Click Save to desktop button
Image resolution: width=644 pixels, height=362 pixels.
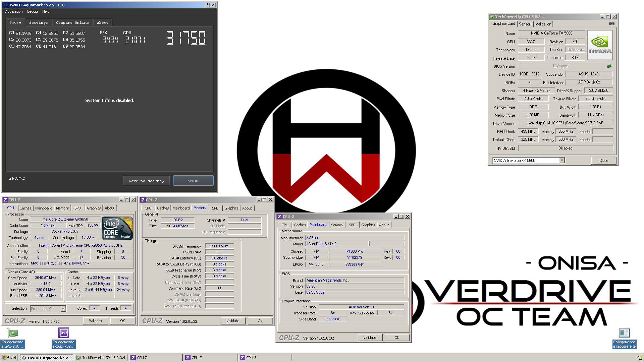(146, 181)
